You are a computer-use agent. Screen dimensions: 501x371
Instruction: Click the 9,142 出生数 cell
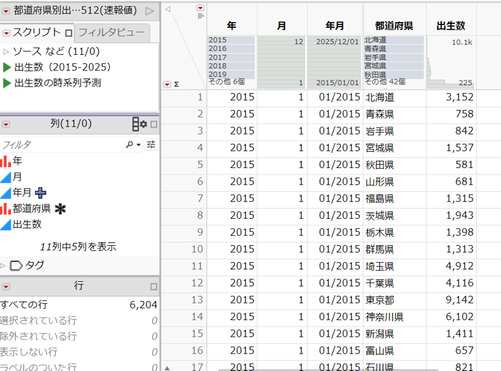pos(451,300)
